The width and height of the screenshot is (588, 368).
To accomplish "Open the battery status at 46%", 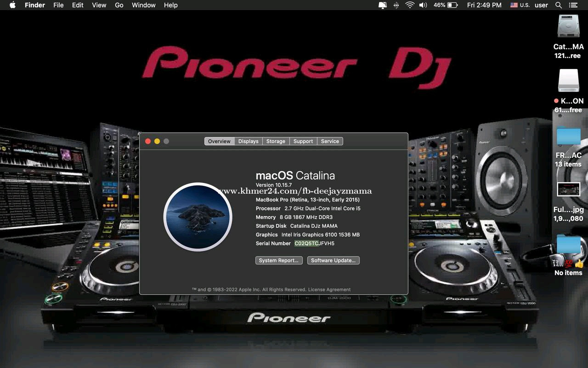I will pos(446,5).
